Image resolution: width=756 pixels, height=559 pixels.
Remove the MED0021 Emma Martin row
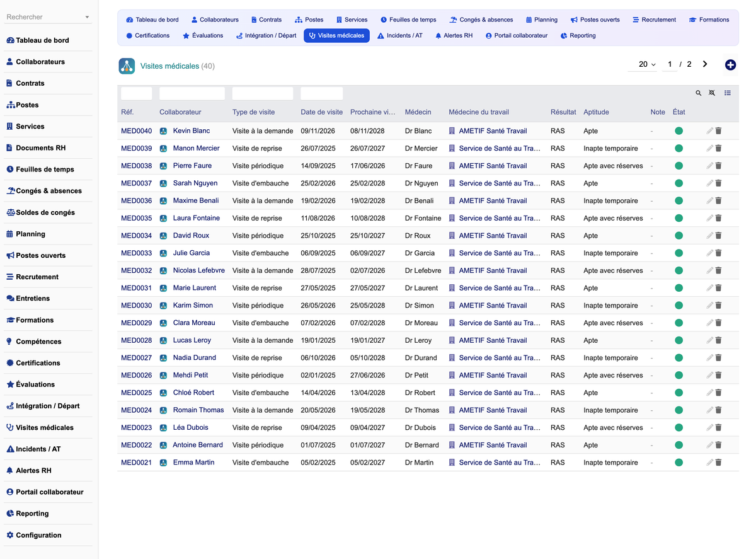coord(718,463)
